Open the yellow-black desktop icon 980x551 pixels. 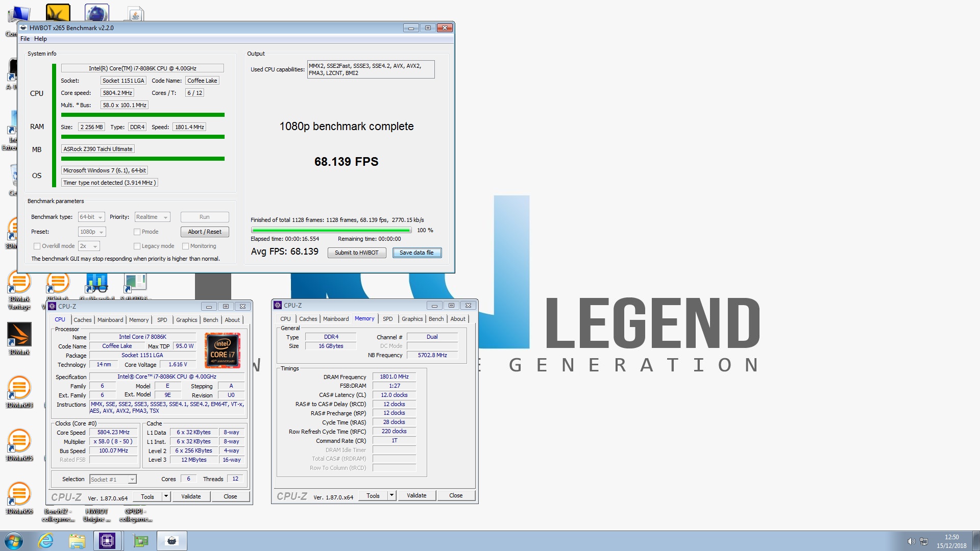(58, 13)
